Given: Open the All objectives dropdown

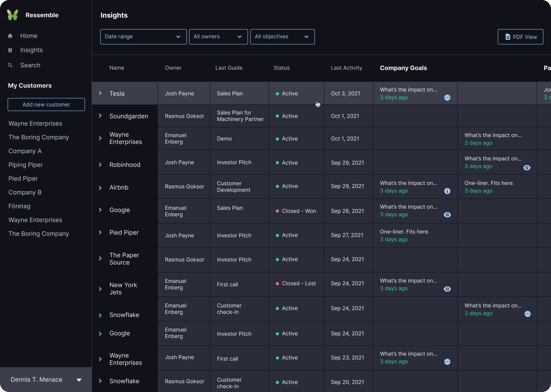Looking at the screenshot, I should [x=283, y=37].
